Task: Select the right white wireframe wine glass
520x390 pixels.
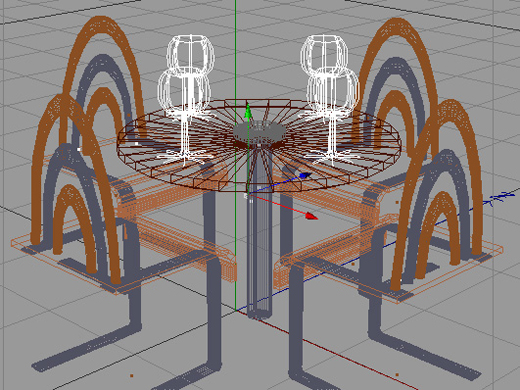Action: coord(330,100)
